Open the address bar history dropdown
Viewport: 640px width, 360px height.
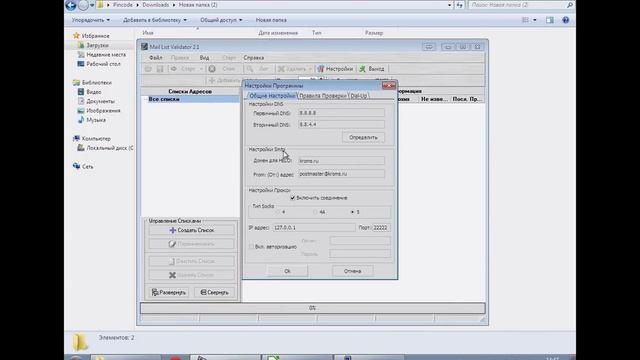pyautogui.click(x=449, y=5)
